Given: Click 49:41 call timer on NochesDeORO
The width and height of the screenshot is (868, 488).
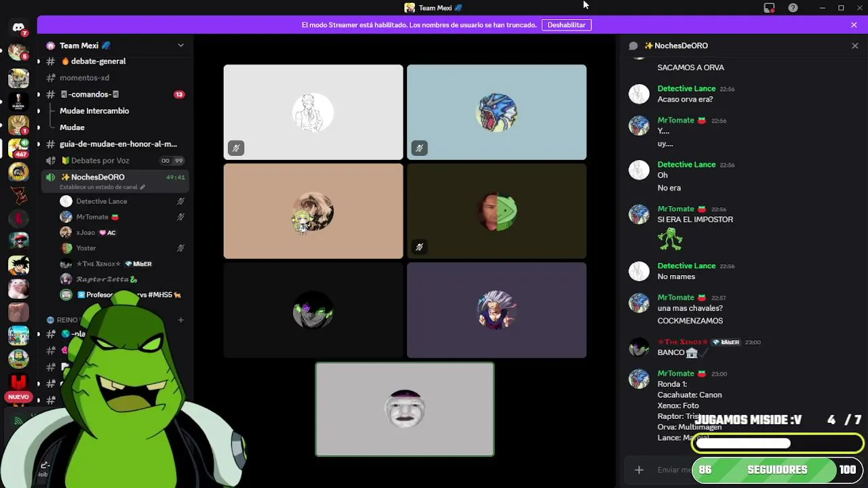Looking at the screenshot, I should [x=176, y=178].
